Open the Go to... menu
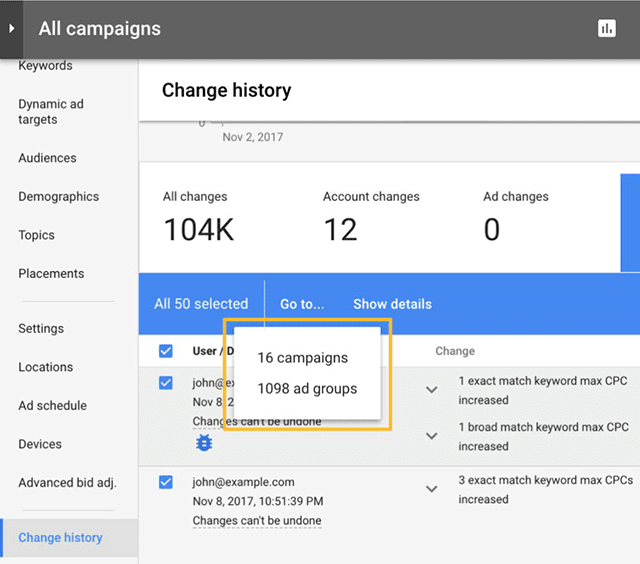This screenshot has height=564, width=640. coord(301,304)
